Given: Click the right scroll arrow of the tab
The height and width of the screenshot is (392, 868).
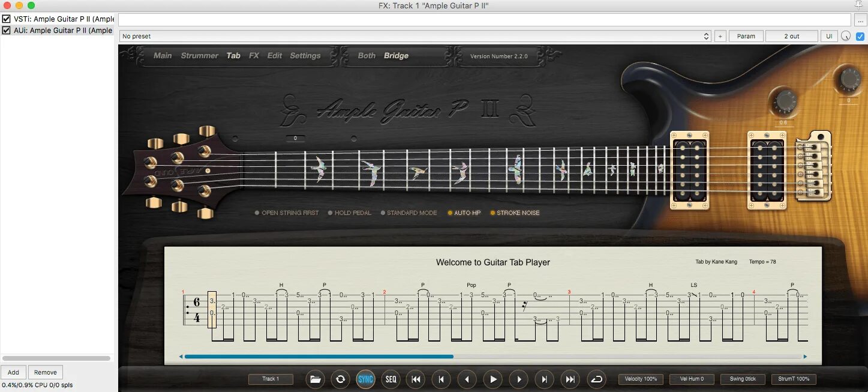Looking at the screenshot, I should click(805, 357).
